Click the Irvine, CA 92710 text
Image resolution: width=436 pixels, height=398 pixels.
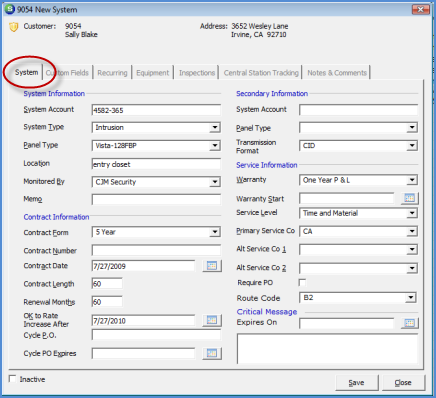pos(259,35)
